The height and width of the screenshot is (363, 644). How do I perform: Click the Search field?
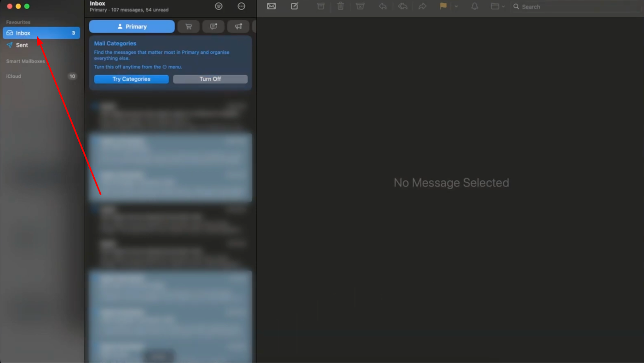[x=577, y=7]
